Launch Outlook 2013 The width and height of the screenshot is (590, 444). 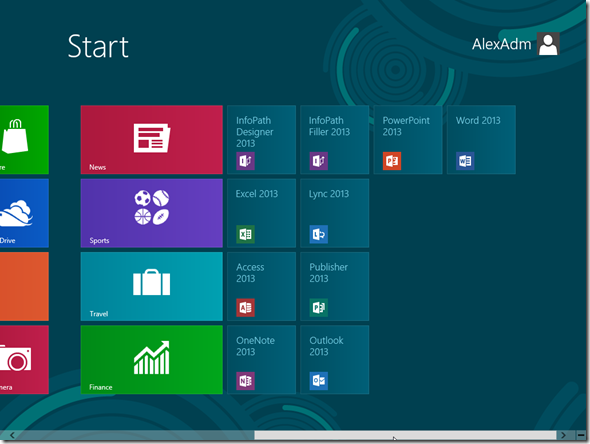(335, 360)
